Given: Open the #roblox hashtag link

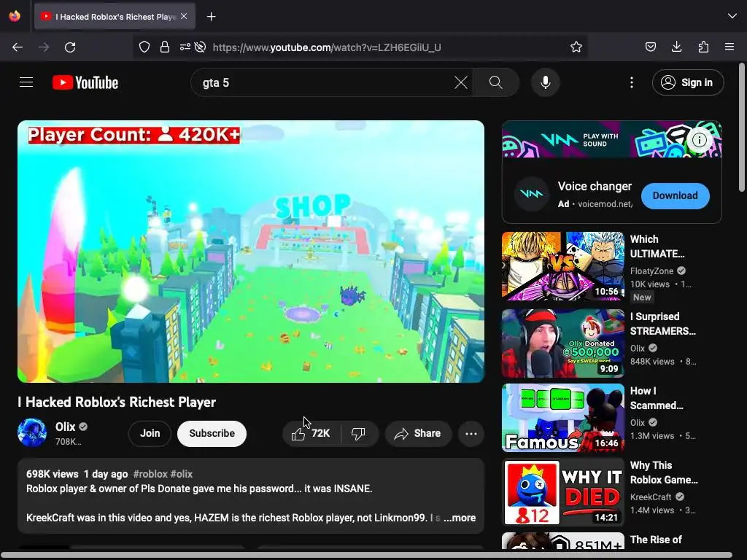Looking at the screenshot, I should (150, 474).
